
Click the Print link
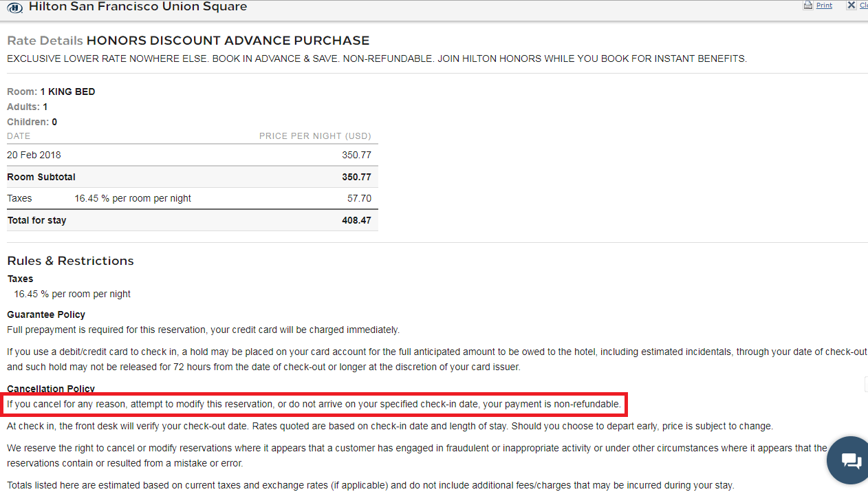(x=824, y=6)
